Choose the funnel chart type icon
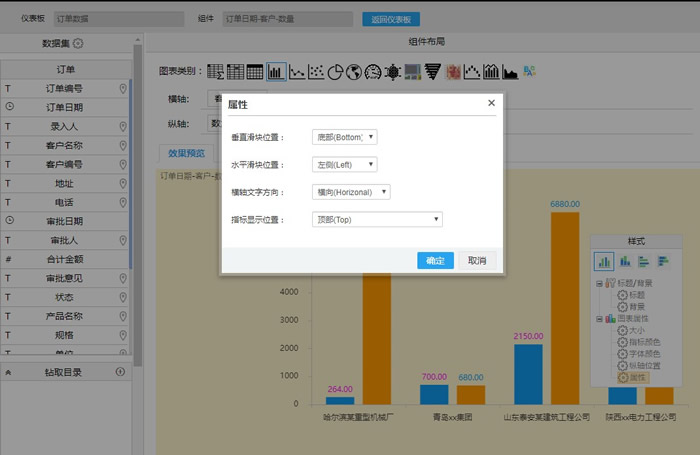The image size is (700, 455). (432, 72)
